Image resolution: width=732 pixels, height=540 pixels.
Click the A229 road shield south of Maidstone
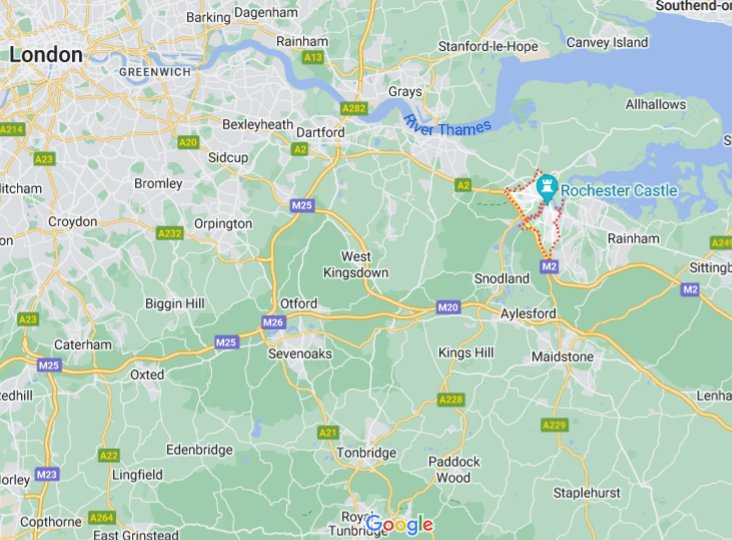coord(555,425)
